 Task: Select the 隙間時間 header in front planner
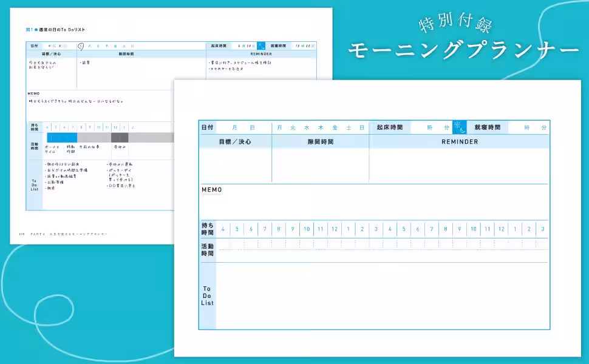(x=321, y=142)
